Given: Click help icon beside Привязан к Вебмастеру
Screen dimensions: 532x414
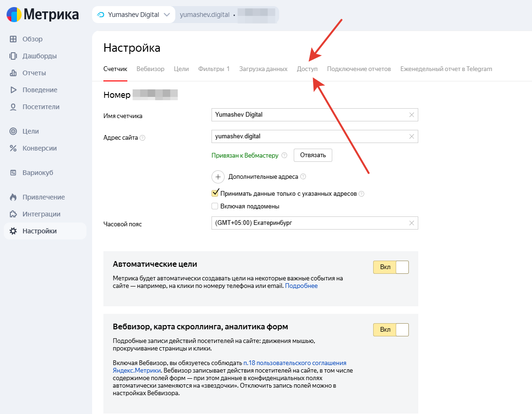Looking at the screenshot, I should 284,155.
